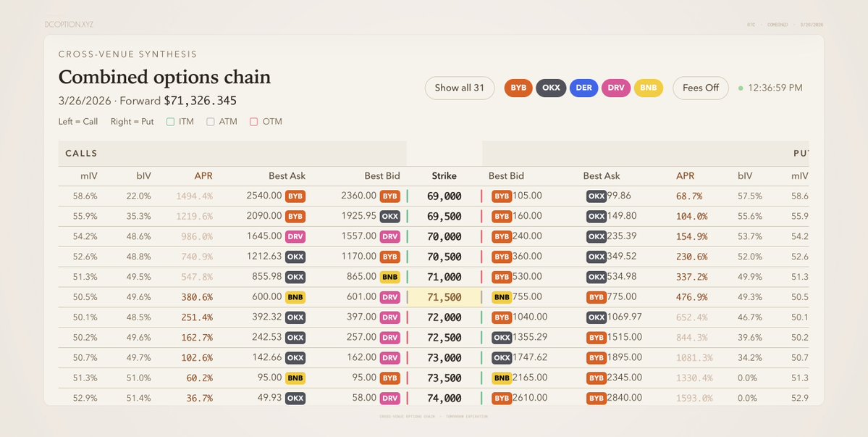Click the call bIV value 35.3%
The height and width of the screenshot is (437, 868).
[138, 217]
